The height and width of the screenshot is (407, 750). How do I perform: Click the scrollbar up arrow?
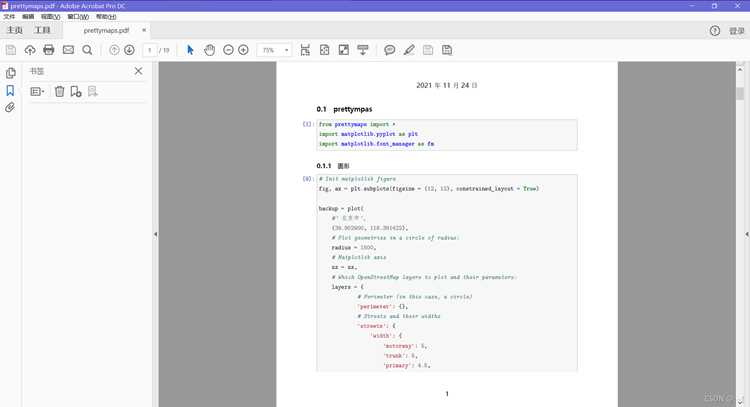[740, 69]
